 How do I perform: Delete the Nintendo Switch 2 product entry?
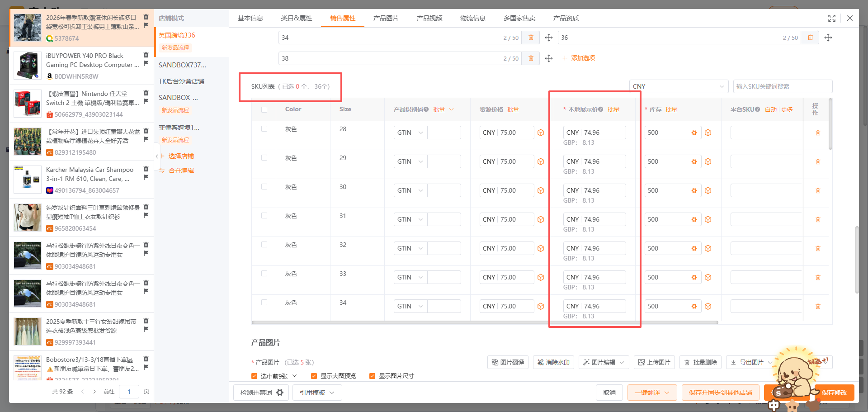click(146, 93)
